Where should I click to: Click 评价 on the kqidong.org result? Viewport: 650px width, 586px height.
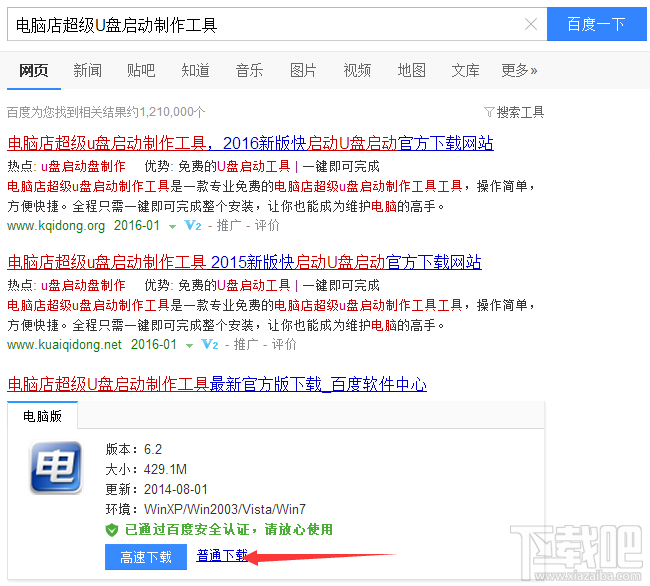point(267,225)
